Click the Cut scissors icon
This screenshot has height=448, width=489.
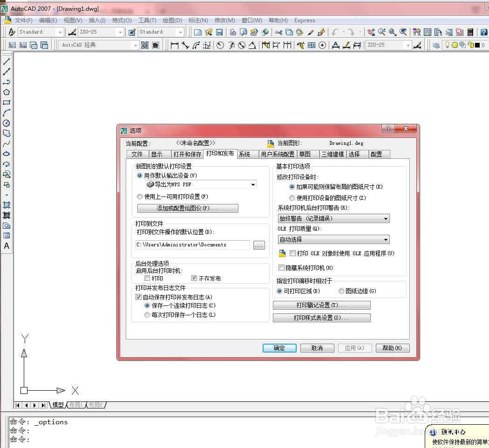click(278, 32)
